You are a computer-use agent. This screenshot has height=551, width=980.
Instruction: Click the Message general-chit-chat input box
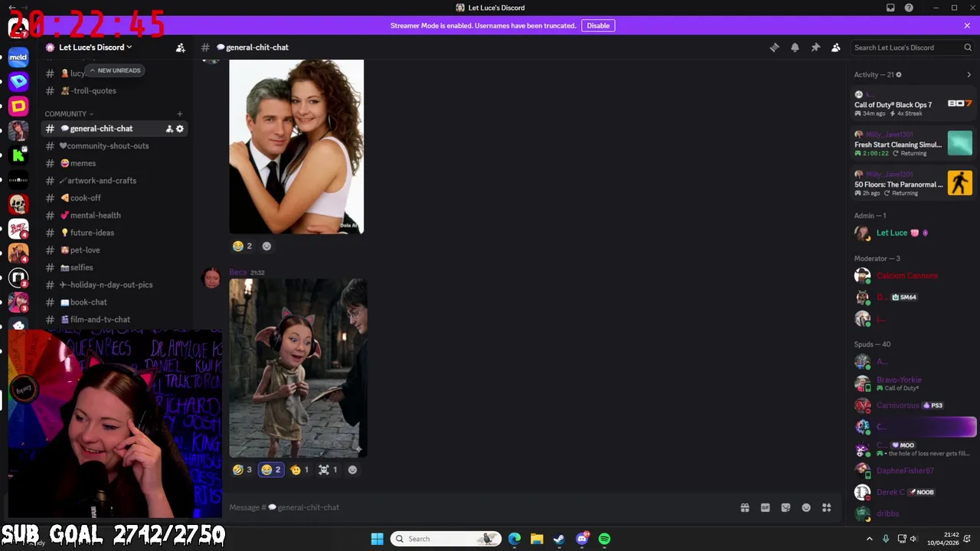coord(482,507)
